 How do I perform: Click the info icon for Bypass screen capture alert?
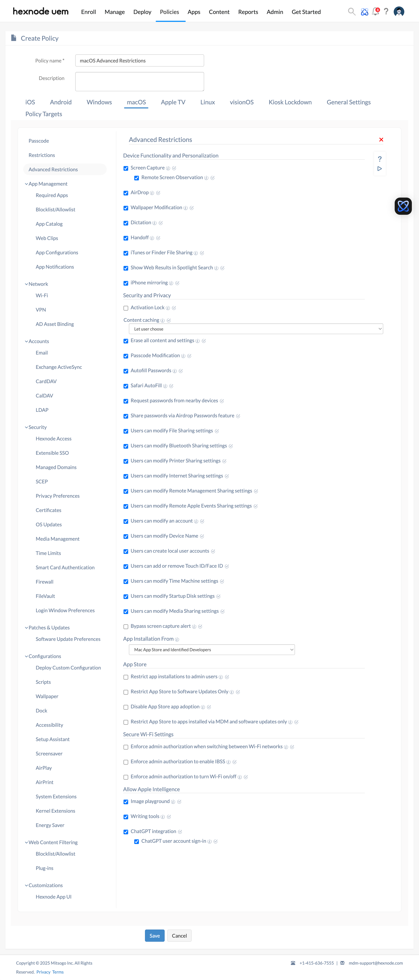tap(194, 627)
